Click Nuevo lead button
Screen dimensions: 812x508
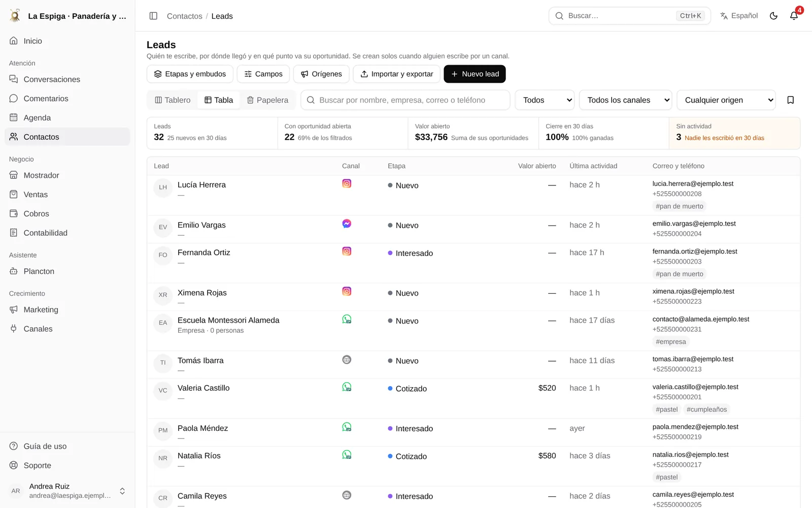pyautogui.click(x=475, y=74)
